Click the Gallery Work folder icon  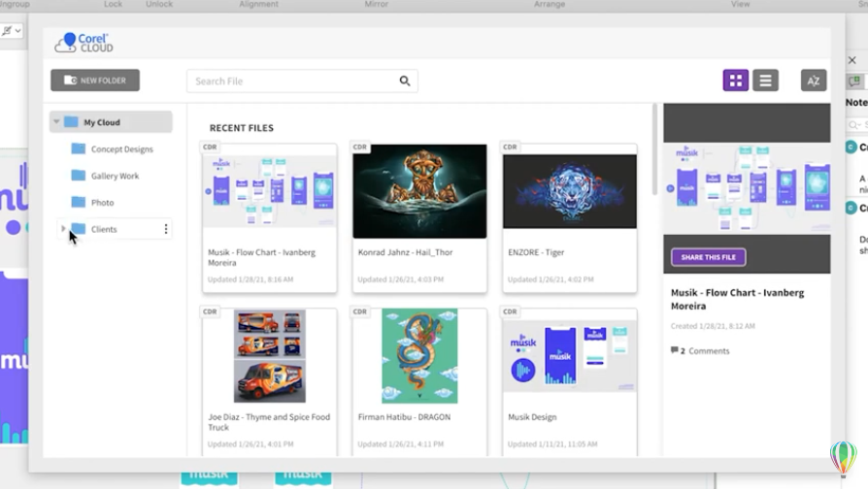[x=79, y=176]
